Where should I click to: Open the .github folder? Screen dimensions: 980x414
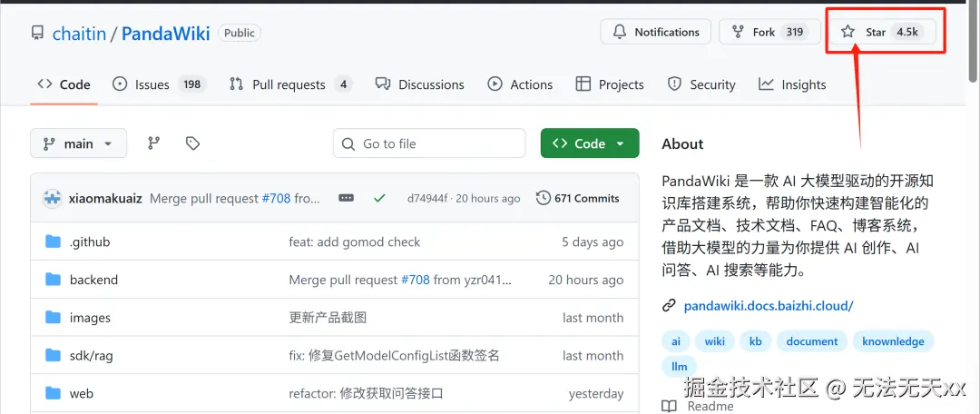point(90,242)
